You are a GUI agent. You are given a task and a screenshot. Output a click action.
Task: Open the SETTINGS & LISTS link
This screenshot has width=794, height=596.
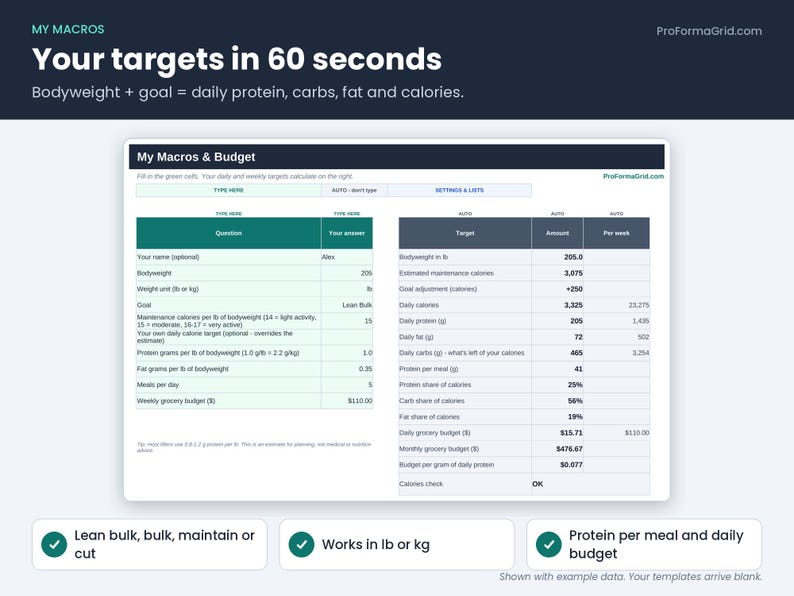459,190
